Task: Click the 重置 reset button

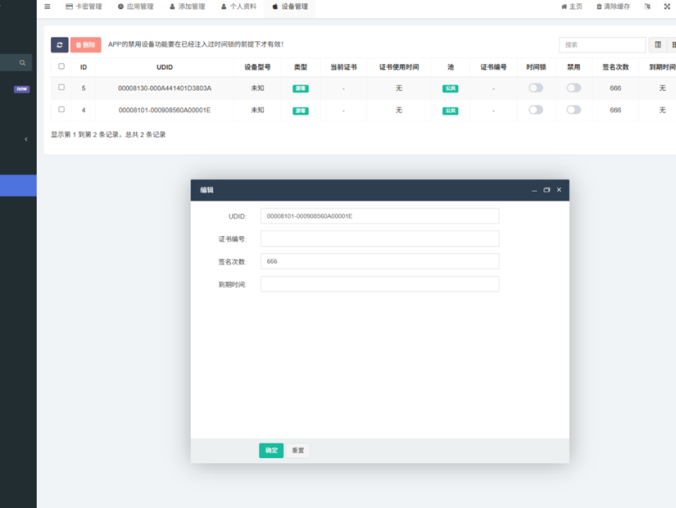Action: tap(298, 450)
